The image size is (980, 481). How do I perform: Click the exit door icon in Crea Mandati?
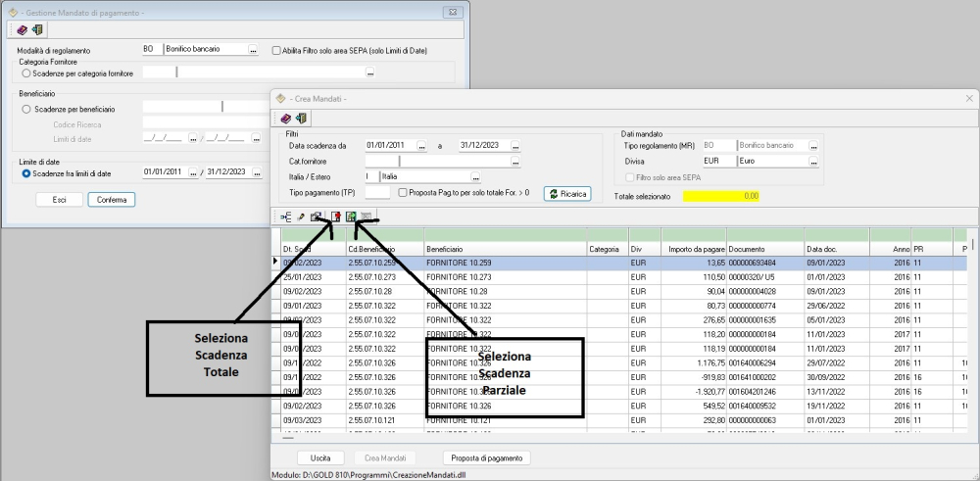coord(301,119)
